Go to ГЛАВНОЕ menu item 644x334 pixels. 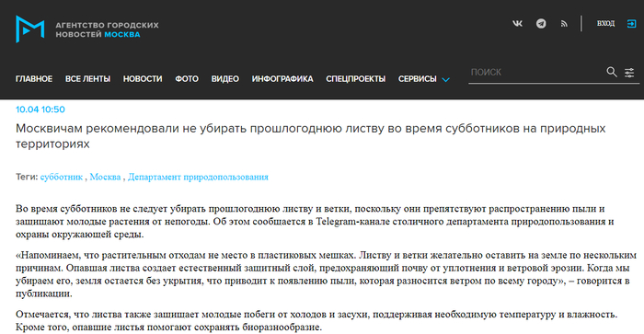pos(34,79)
